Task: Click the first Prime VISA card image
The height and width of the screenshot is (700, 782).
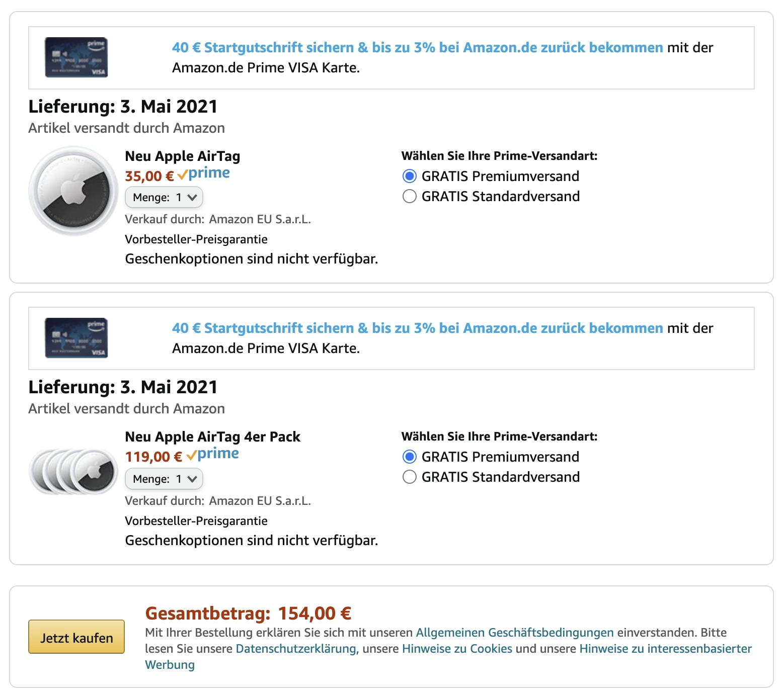Action: pyautogui.click(x=76, y=57)
